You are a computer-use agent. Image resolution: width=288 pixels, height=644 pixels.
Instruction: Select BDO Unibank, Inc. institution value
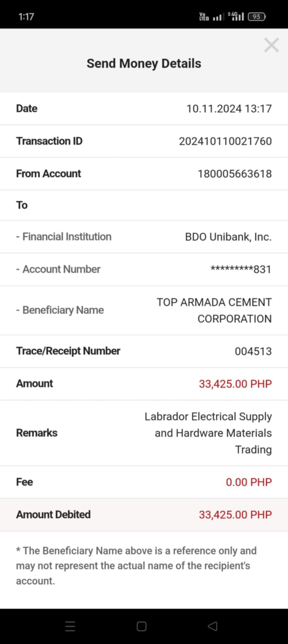228,237
